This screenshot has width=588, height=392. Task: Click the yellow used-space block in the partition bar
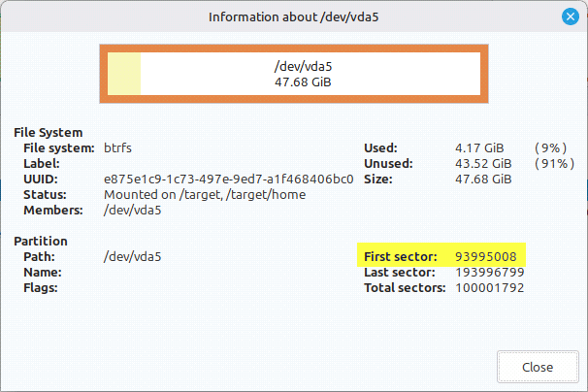pyautogui.click(x=124, y=74)
